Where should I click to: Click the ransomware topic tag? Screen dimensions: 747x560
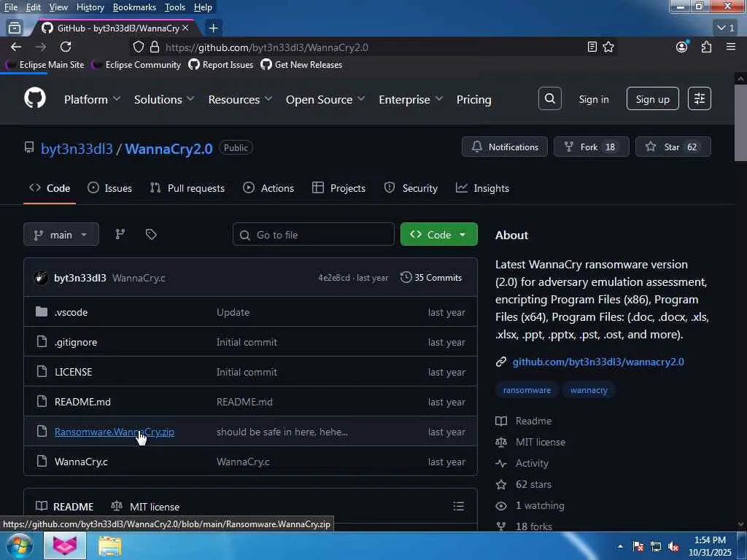click(527, 390)
